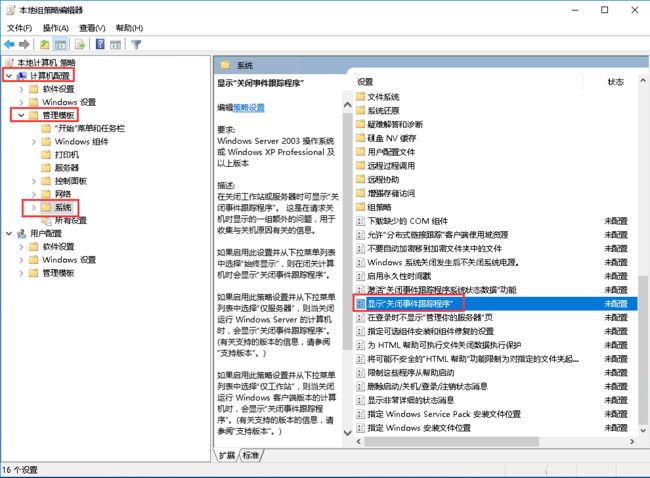Click the Export list toolbar icon

80,44
